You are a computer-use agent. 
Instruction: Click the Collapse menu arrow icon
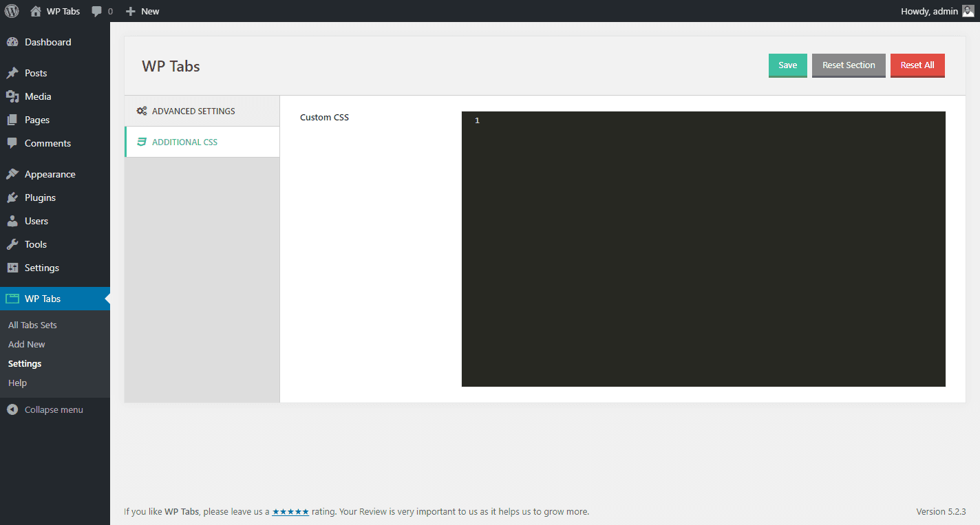click(12, 409)
